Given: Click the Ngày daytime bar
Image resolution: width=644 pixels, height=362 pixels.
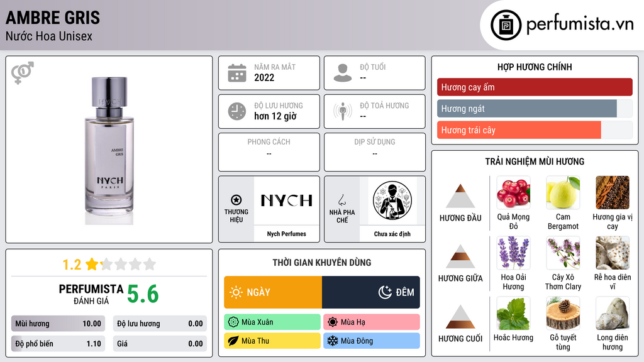Looking at the screenshot, I should [273, 292].
